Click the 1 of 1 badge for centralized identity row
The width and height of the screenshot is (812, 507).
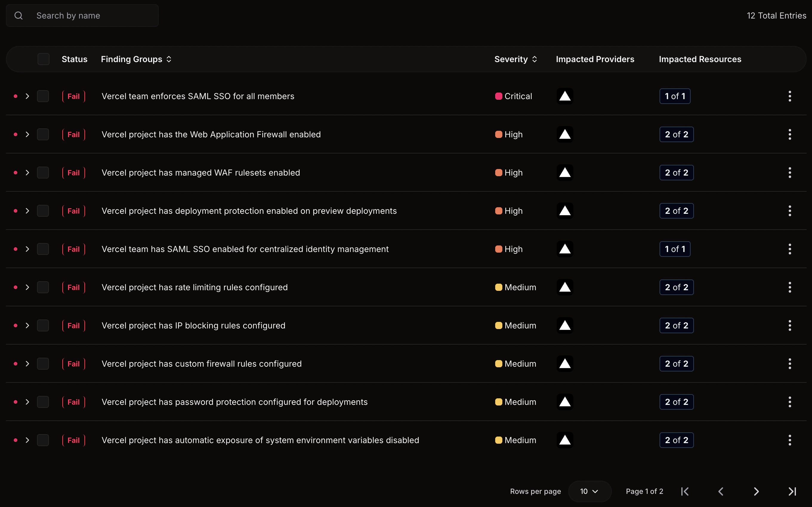(x=675, y=249)
